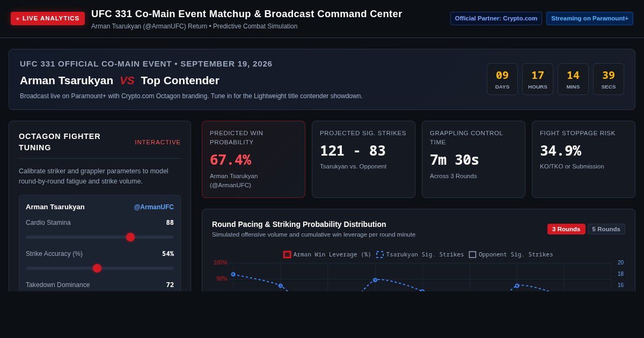Select the Fight Stoppage Risk card
Screen dimensions: 644x338
click(x=583, y=159)
